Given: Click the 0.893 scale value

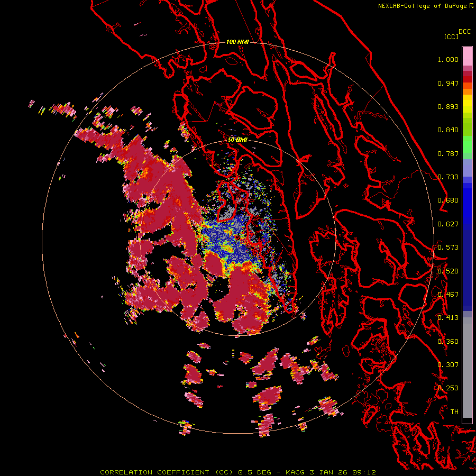Looking at the screenshot, I should click(x=448, y=106).
